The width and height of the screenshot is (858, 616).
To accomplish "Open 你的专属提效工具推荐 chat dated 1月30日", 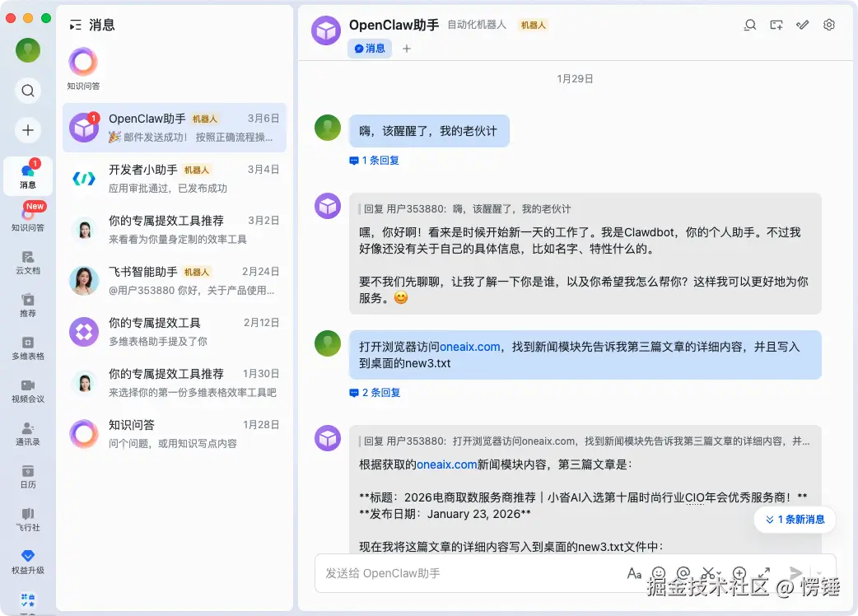I will pyautogui.click(x=175, y=383).
